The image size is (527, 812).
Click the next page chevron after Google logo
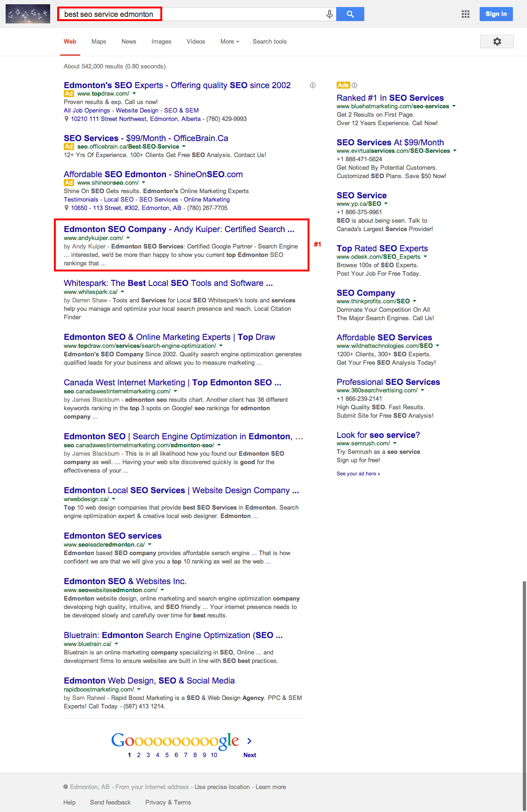pyautogui.click(x=249, y=741)
